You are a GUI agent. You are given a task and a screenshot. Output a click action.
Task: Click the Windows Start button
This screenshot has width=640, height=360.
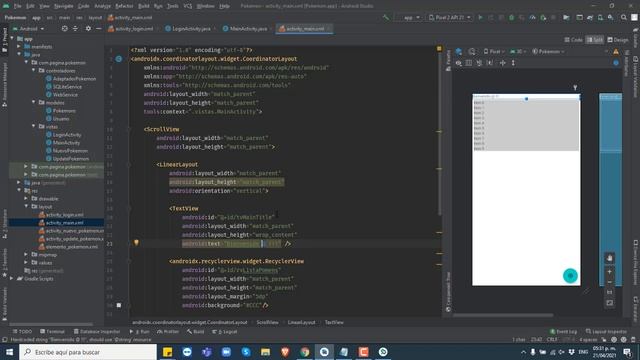coord(9,352)
